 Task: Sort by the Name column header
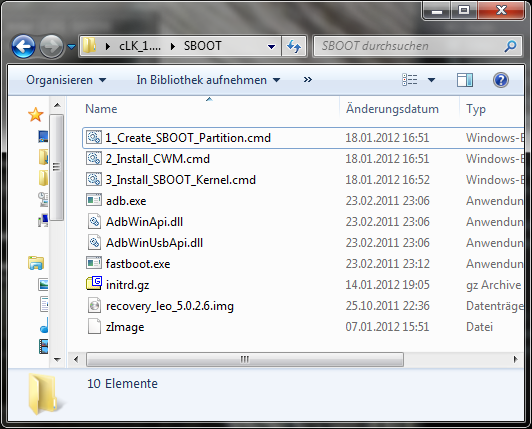tap(101, 109)
